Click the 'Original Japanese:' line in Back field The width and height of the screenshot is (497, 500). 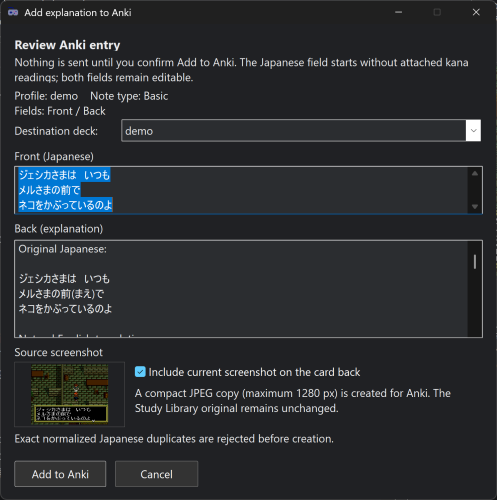(x=63, y=249)
